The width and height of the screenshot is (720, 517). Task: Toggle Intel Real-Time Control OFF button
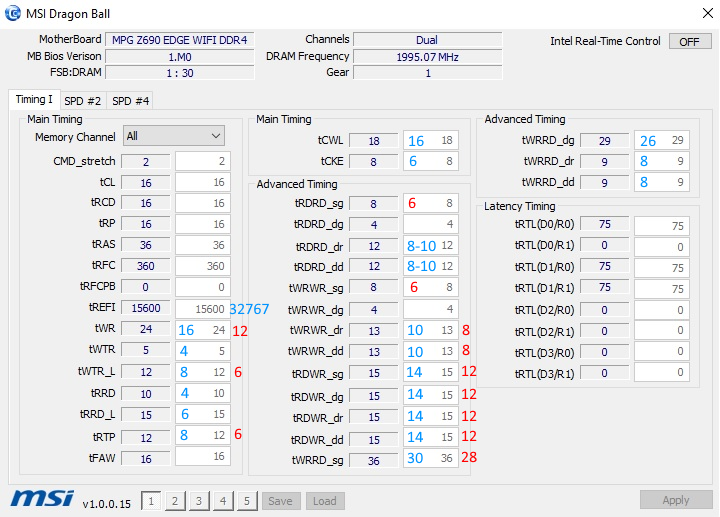pyautogui.click(x=690, y=42)
